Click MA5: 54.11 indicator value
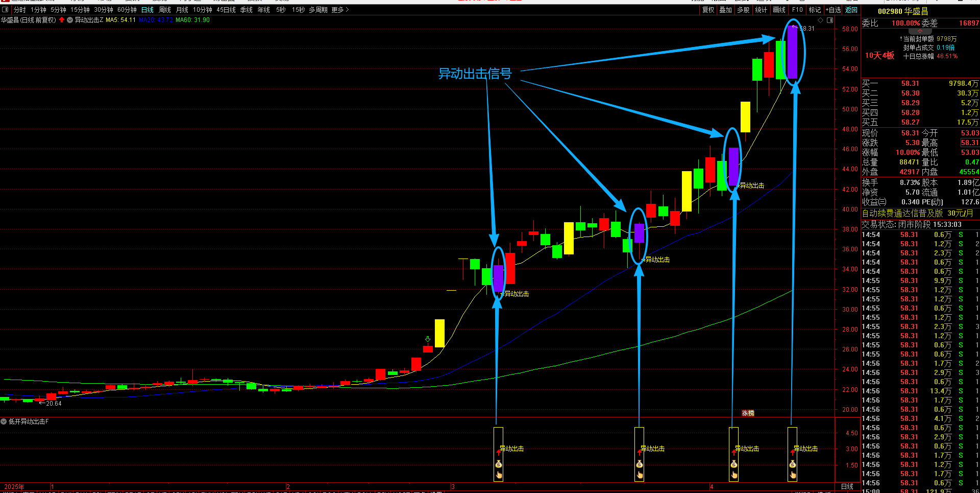 tap(121, 20)
